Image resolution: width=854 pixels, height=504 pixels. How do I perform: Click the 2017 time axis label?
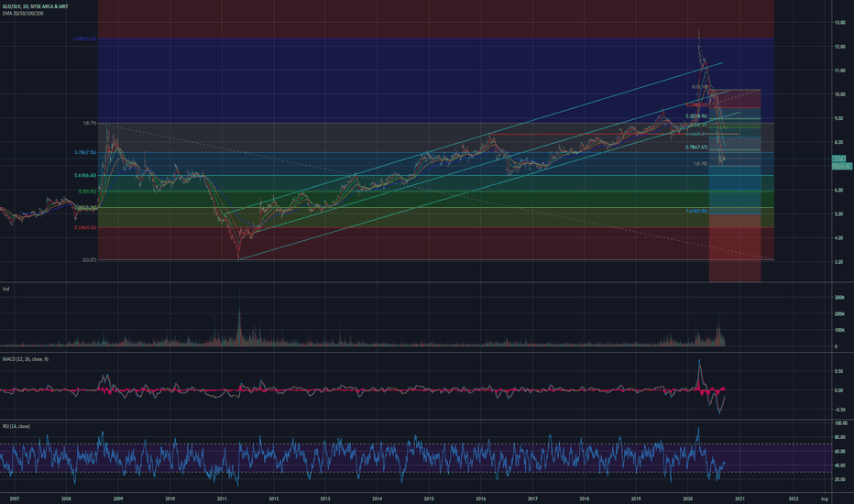pyautogui.click(x=532, y=499)
